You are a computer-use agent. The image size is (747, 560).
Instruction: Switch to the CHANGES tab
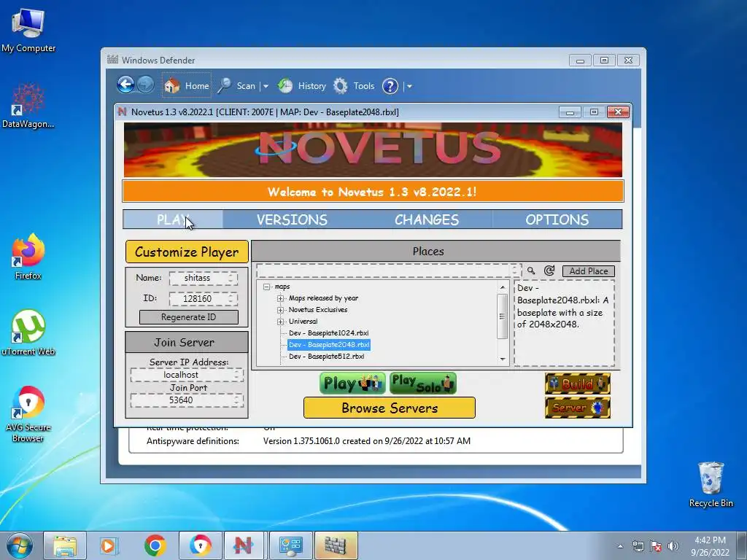pyautogui.click(x=426, y=219)
